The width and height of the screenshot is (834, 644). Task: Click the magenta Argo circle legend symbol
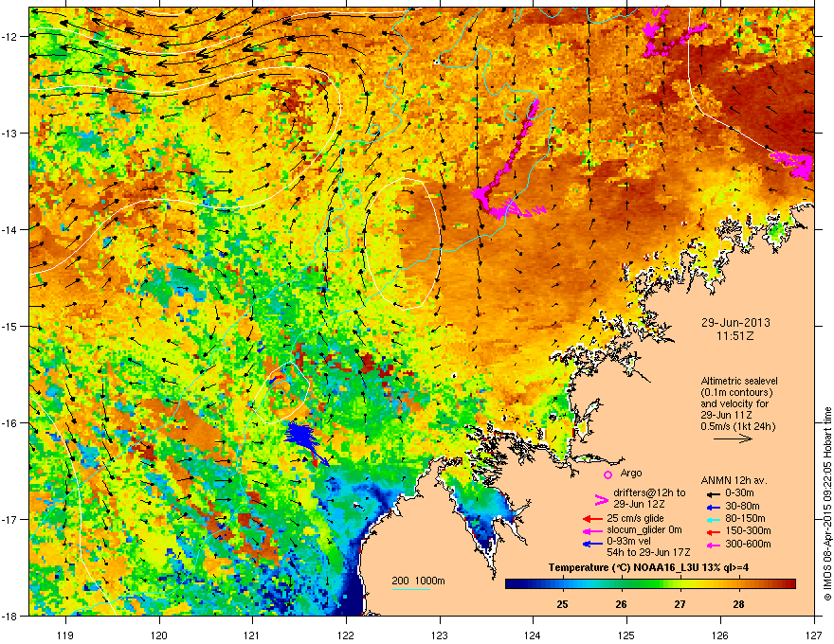click(607, 474)
